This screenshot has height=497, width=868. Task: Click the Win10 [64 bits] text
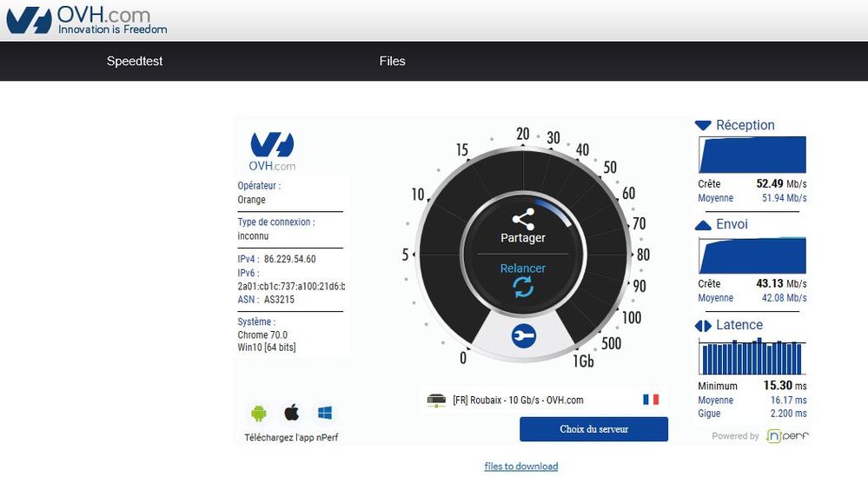(x=266, y=348)
